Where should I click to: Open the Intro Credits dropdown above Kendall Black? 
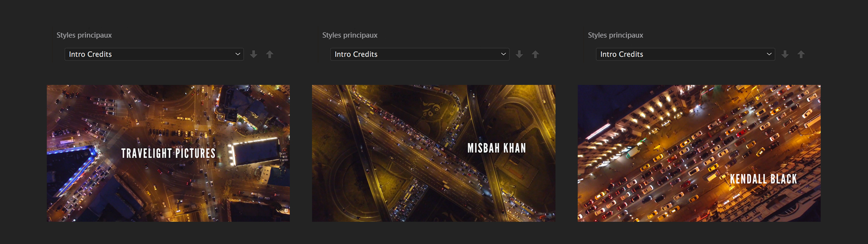[x=685, y=54]
